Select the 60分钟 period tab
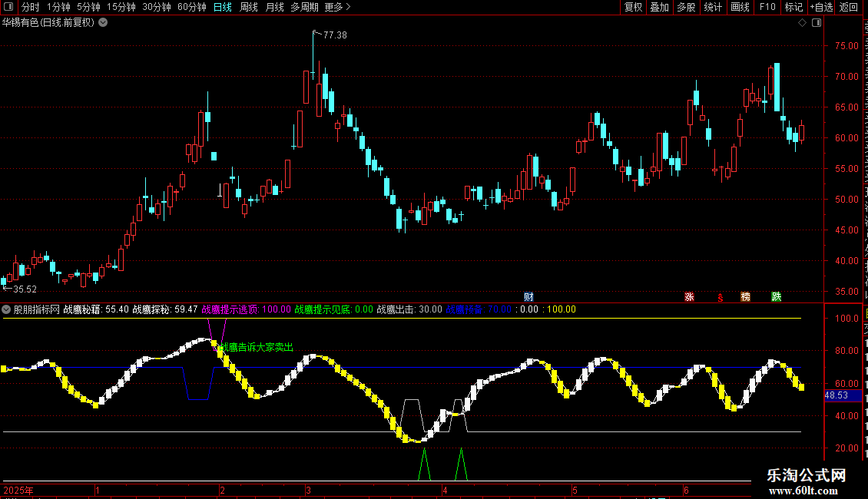868x499 pixels. 192,7
